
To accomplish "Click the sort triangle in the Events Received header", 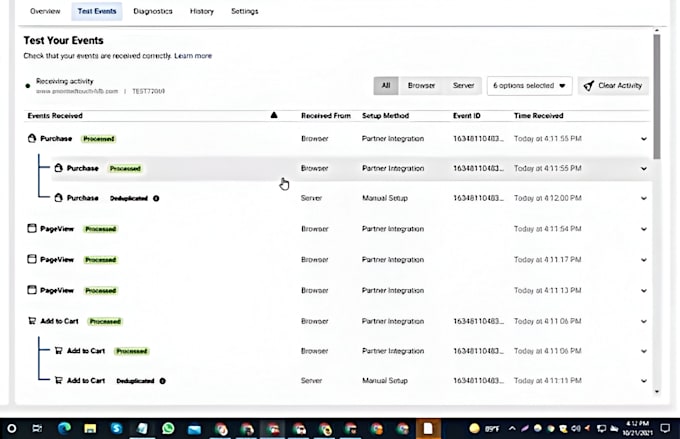I will (274, 115).
